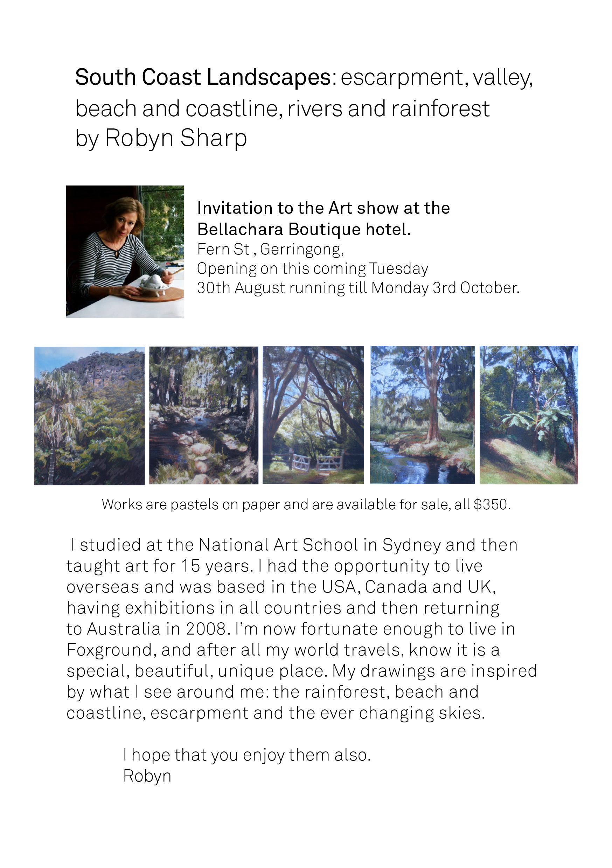This screenshot has width=612, height=868.
Task: Click 'I hope that you enjoy them also'
Action: coord(247,755)
